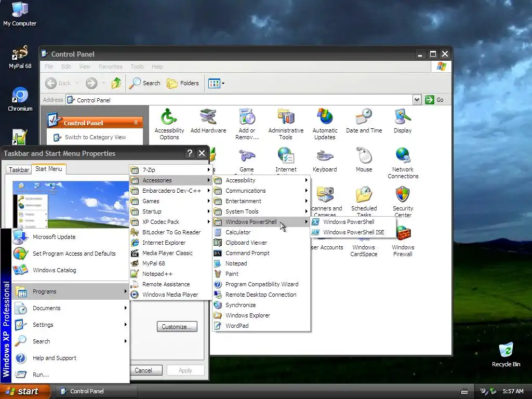Open Windows Catalog in Start menu

pos(71,270)
